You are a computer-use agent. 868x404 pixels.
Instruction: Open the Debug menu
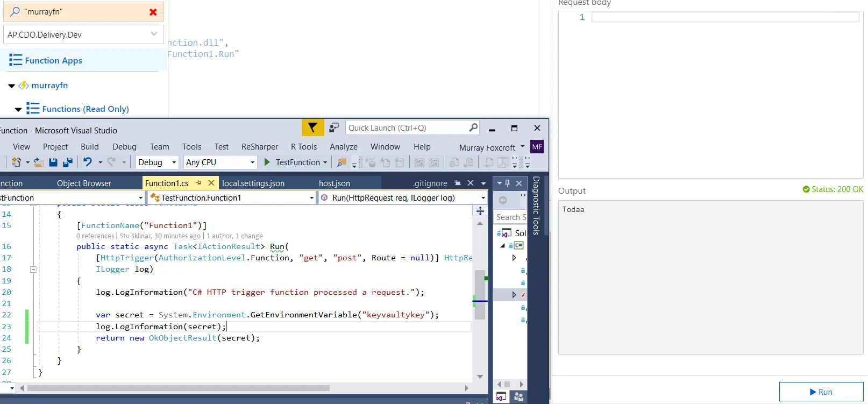point(124,146)
